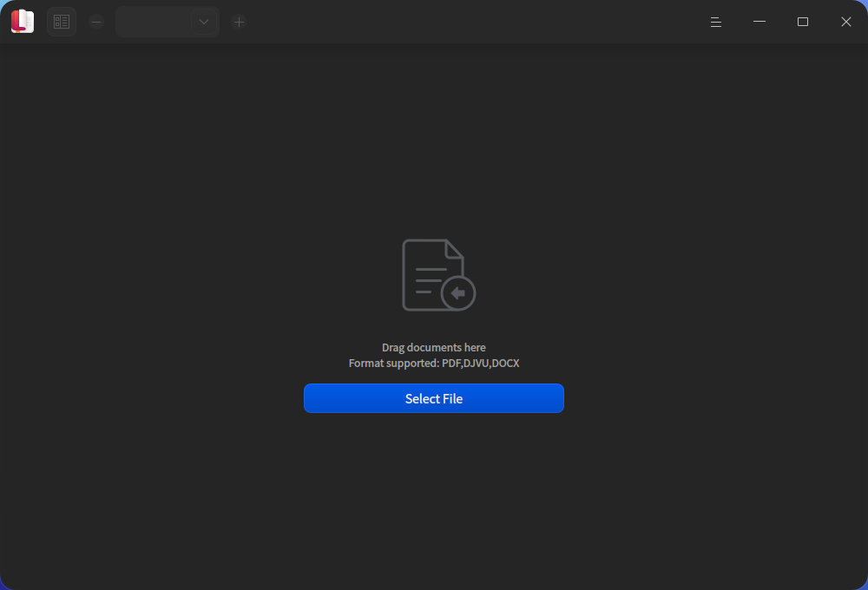Click the Select File button
Image resolution: width=868 pixels, height=590 pixels.
pos(434,398)
